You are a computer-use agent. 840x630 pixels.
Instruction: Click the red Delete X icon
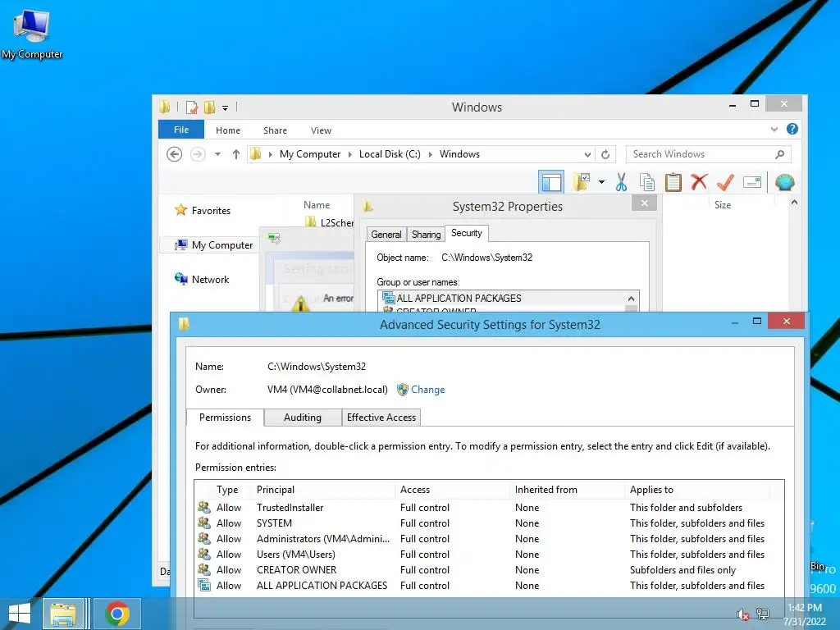(699, 182)
